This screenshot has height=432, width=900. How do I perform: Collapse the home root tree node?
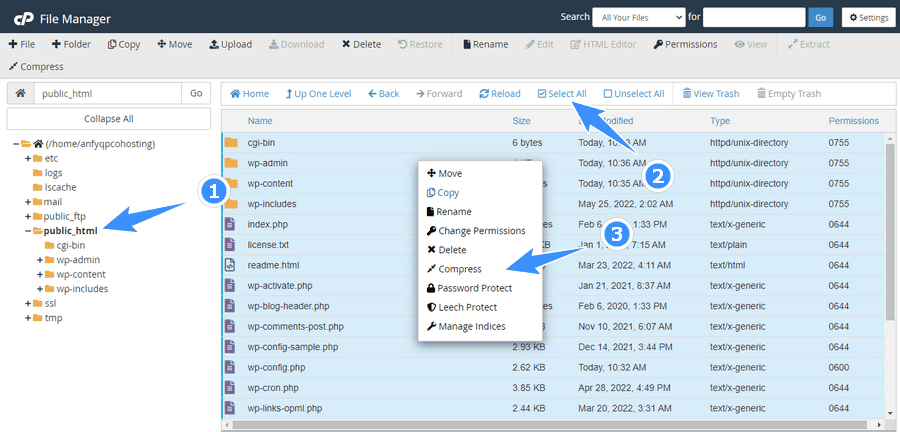(16, 144)
